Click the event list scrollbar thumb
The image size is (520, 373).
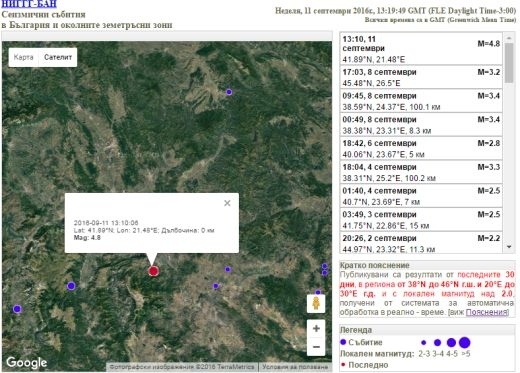tap(509, 63)
